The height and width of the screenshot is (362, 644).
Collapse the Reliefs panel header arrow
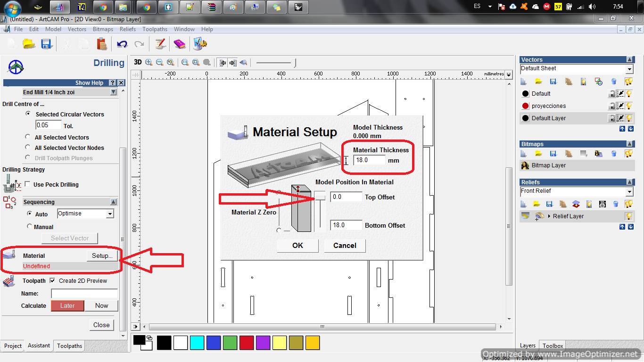click(629, 182)
